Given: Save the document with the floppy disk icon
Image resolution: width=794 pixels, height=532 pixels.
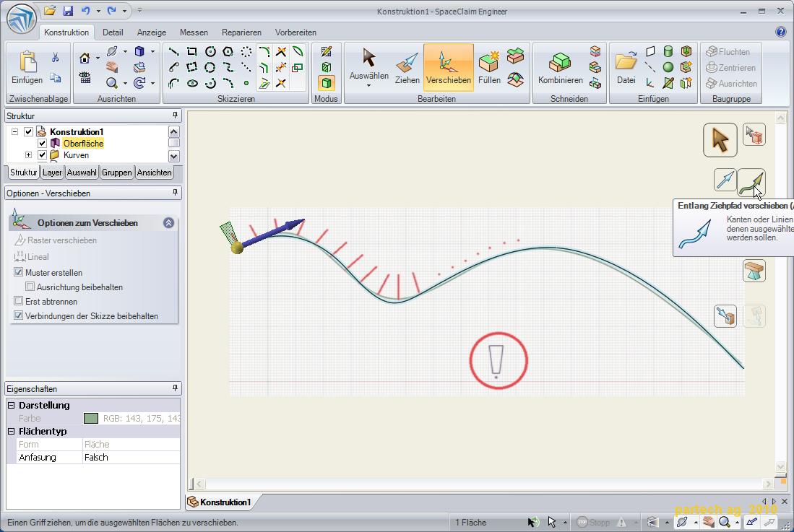Looking at the screenshot, I should pyautogui.click(x=67, y=11).
